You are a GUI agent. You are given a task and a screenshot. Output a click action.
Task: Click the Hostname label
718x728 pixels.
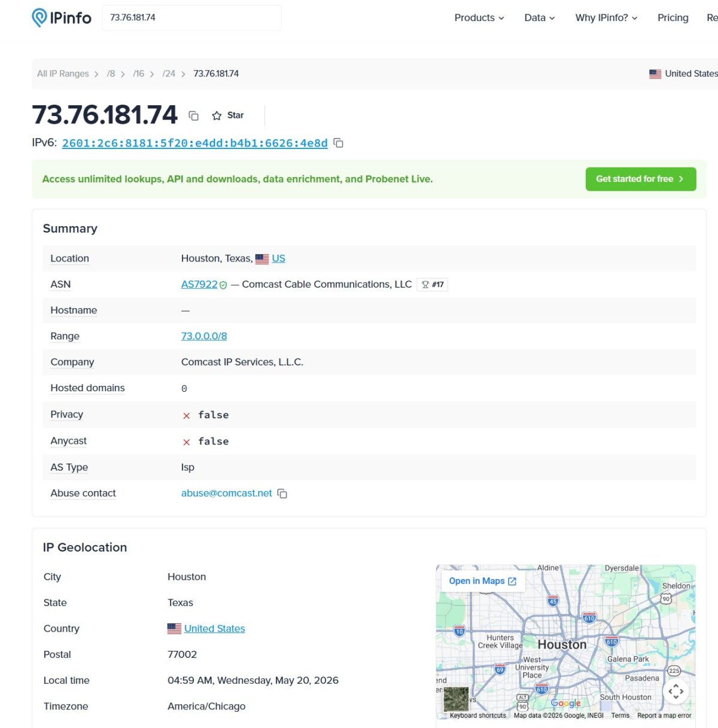pos(74,310)
